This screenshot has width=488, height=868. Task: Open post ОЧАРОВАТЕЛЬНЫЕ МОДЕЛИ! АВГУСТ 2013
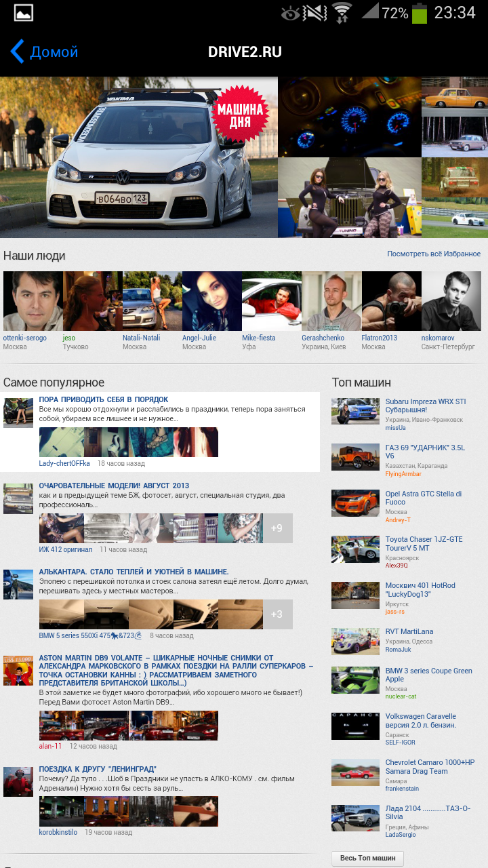click(114, 486)
